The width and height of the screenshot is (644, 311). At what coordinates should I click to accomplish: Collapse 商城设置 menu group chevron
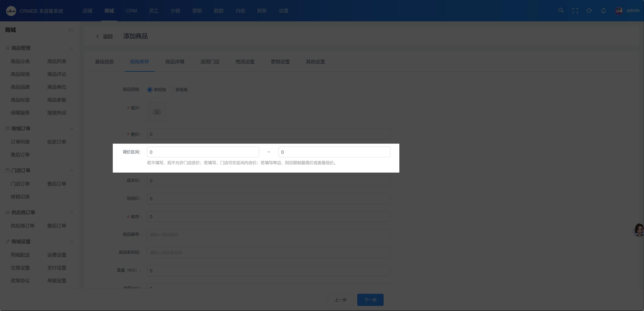coord(72,242)
